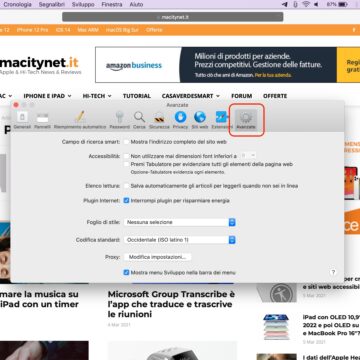Enable Mostra l'indirizzo completo del sito web
Viewport: 360px width, 360px height.
coord(126,142)
